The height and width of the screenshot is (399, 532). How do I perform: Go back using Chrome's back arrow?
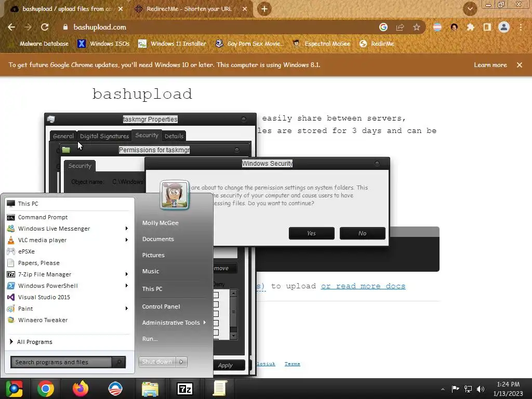click(11, 27)
